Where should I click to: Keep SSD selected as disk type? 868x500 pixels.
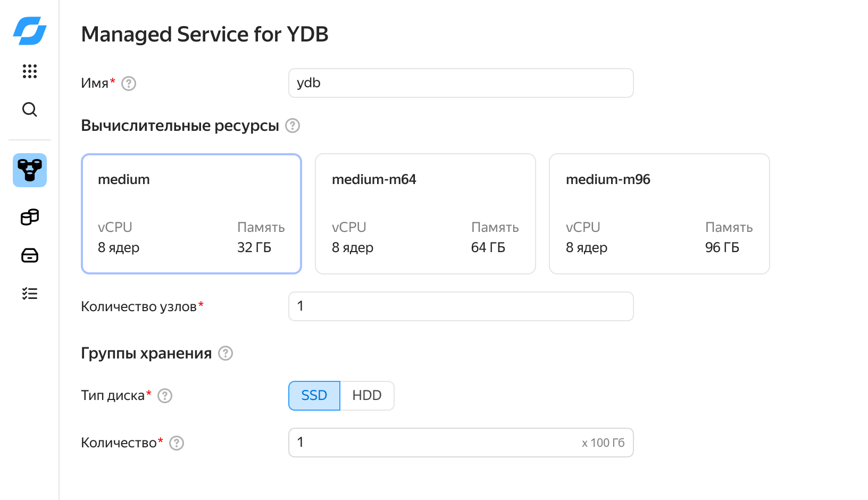click(314, 395)
